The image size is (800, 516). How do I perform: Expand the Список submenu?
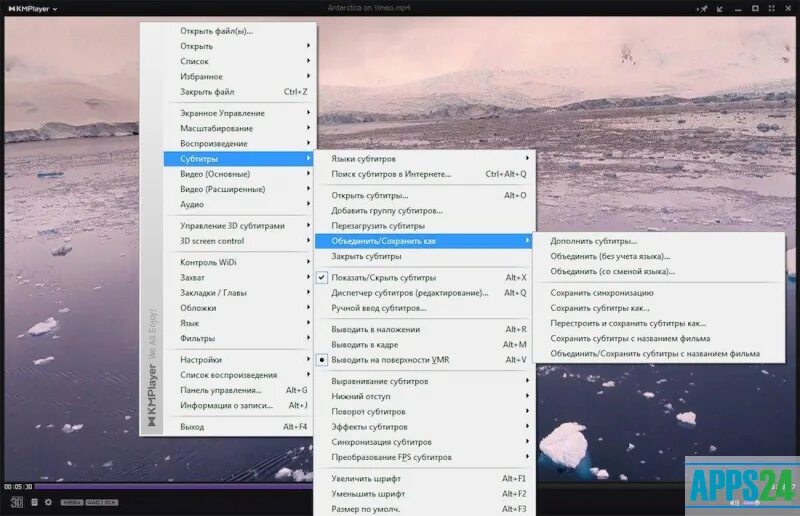[x=239, y=61]
